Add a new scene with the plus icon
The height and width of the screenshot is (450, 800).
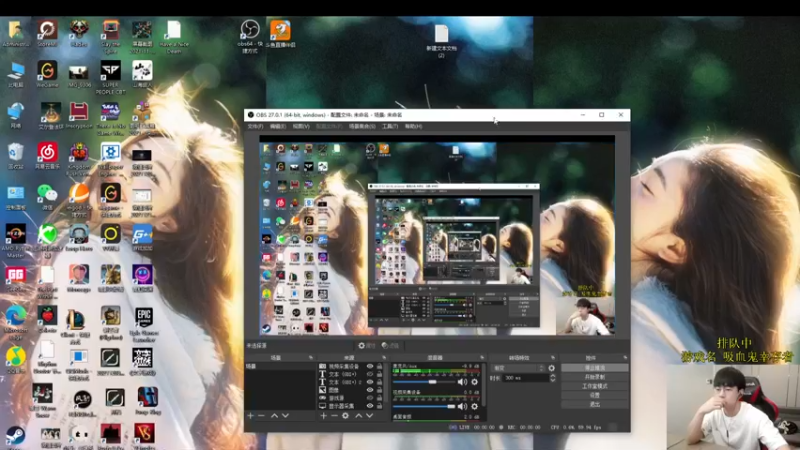250,415
